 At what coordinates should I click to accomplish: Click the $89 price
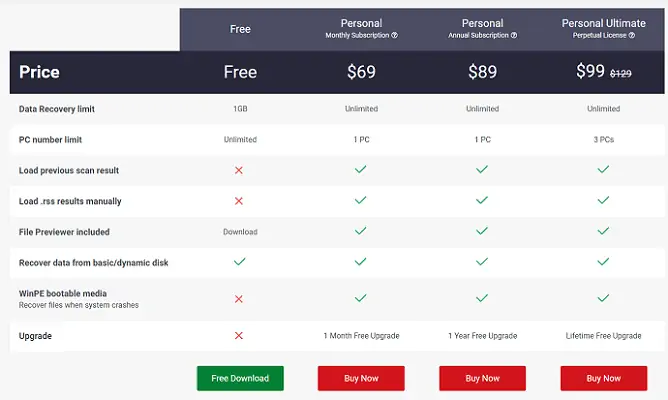point(482,72)
